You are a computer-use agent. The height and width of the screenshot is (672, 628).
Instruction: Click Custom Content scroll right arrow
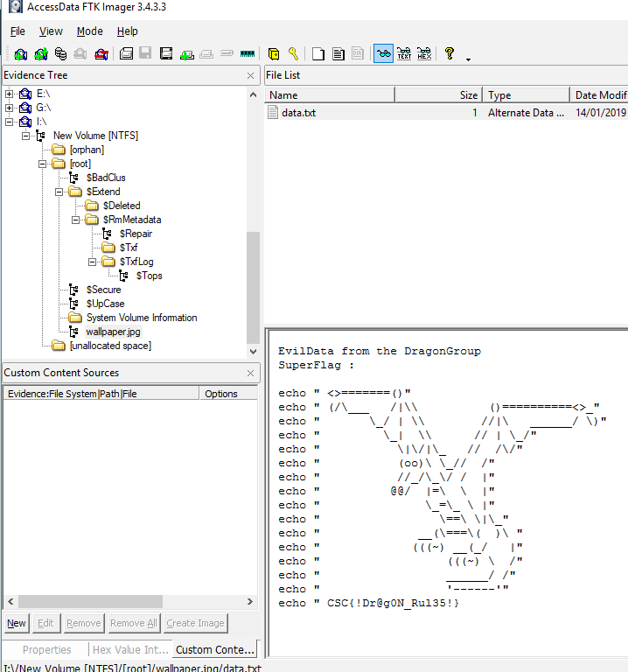250,601
